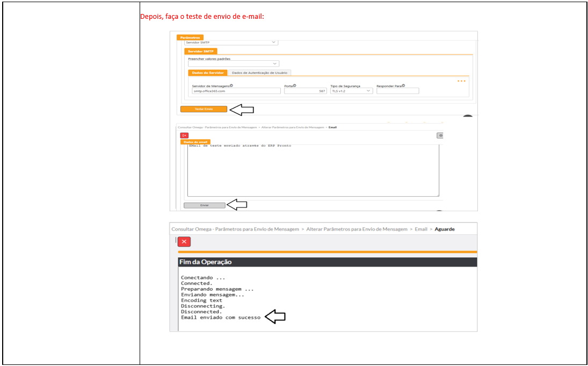Click the gray eye icon button
This screenshot has height=366, width=588.
(x=440, y=135)
